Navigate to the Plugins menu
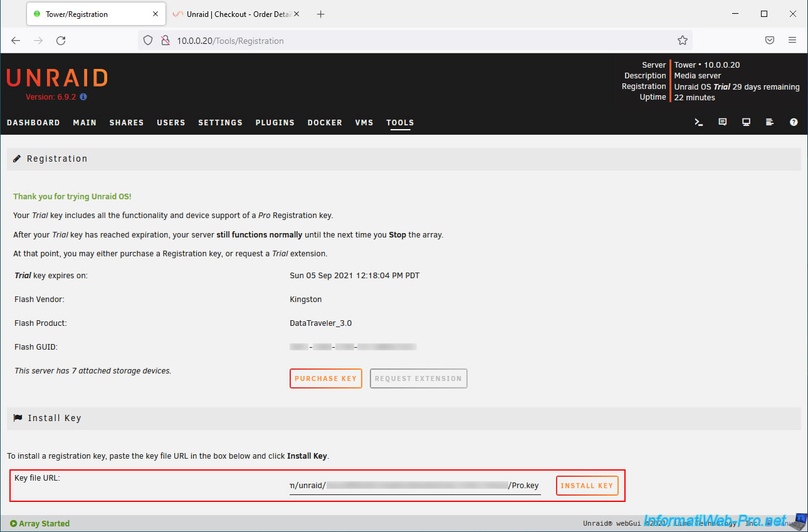The image size is (808, 532). [x=275, y=123]
